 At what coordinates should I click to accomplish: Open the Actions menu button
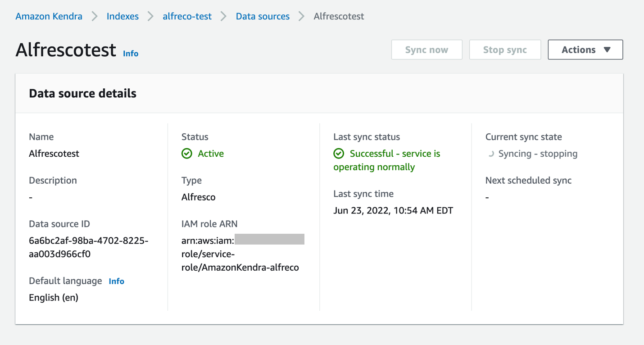coord(585,50)
